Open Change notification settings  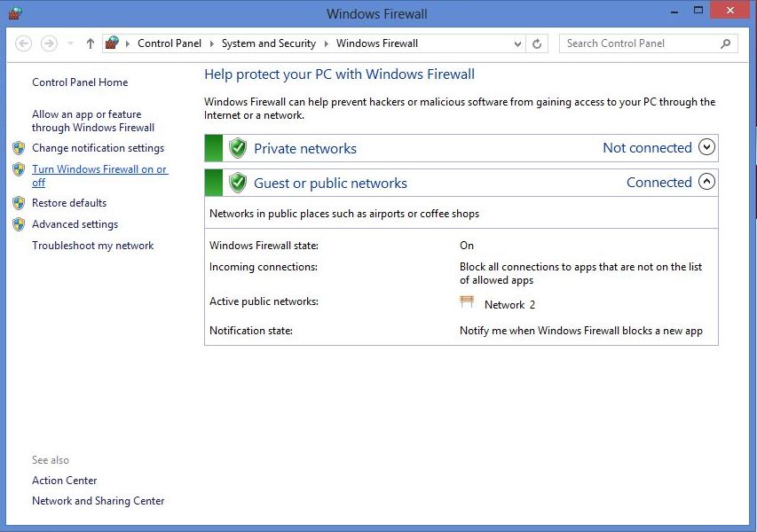[x=98, y=148]
